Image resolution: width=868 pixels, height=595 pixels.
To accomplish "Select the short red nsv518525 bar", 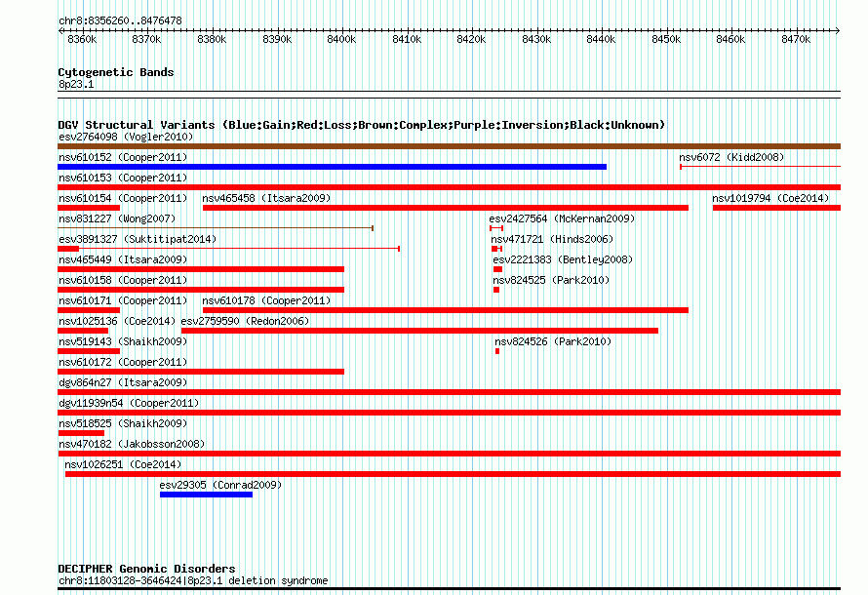I will (x=81, y=433).
